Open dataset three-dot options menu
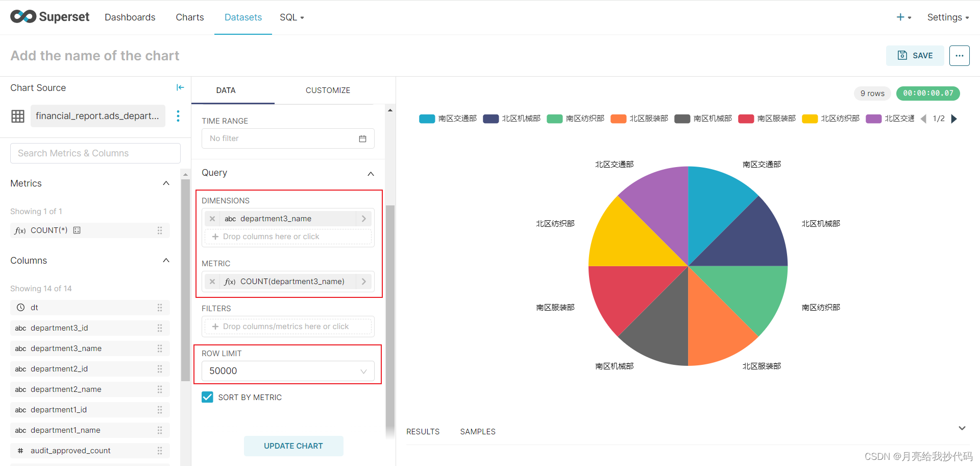Screen dimensions: 980x466 pos(178,116)
